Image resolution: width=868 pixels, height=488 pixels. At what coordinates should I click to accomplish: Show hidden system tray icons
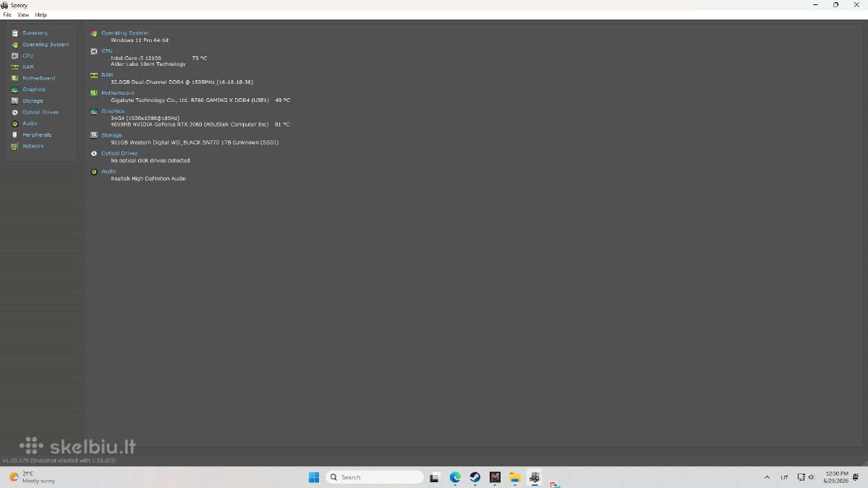point(767,477)
